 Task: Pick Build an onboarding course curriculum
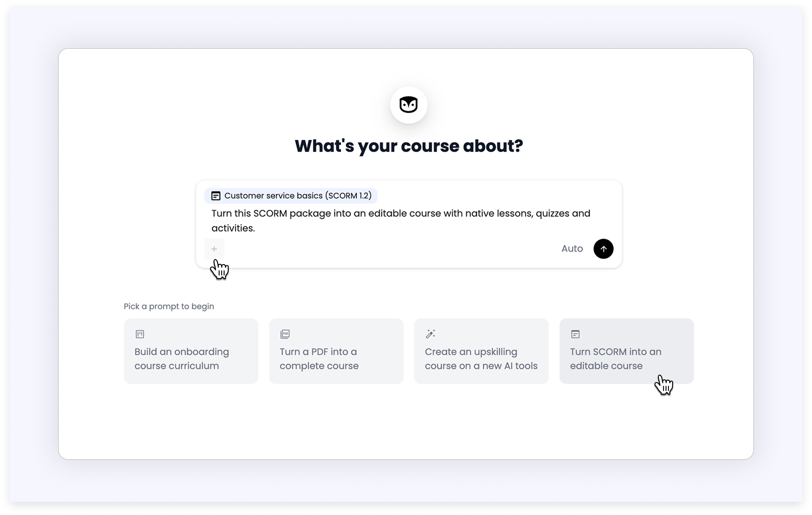[x=191, y=351]
